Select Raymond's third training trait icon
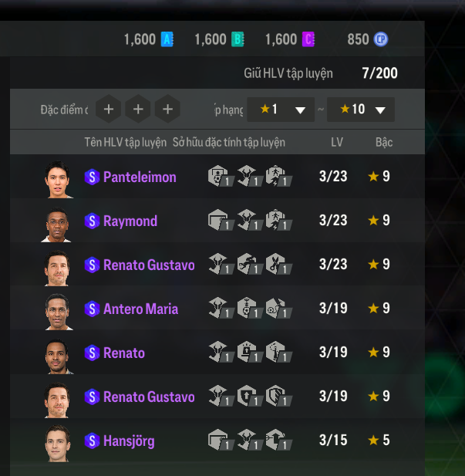This screenshot has height=476, width=465. 278,220
